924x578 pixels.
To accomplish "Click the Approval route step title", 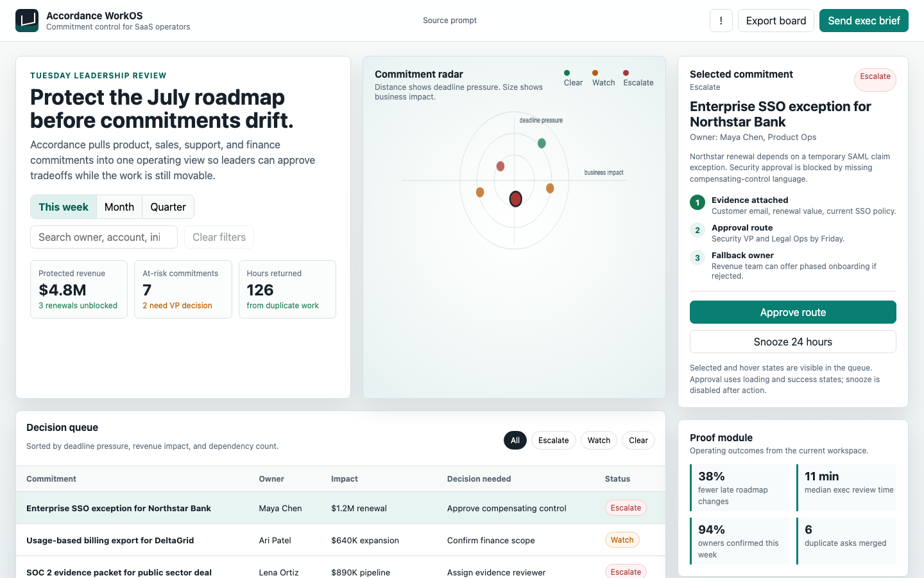I will point(742,228).
